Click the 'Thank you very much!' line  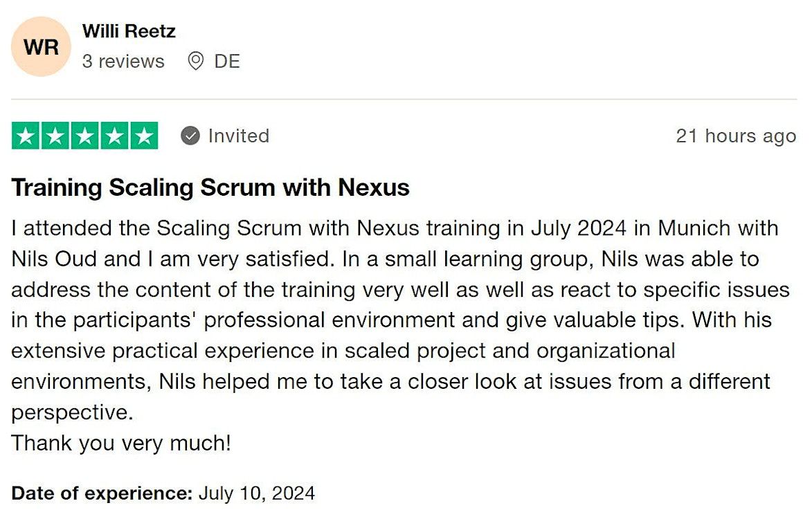[121, 443]
